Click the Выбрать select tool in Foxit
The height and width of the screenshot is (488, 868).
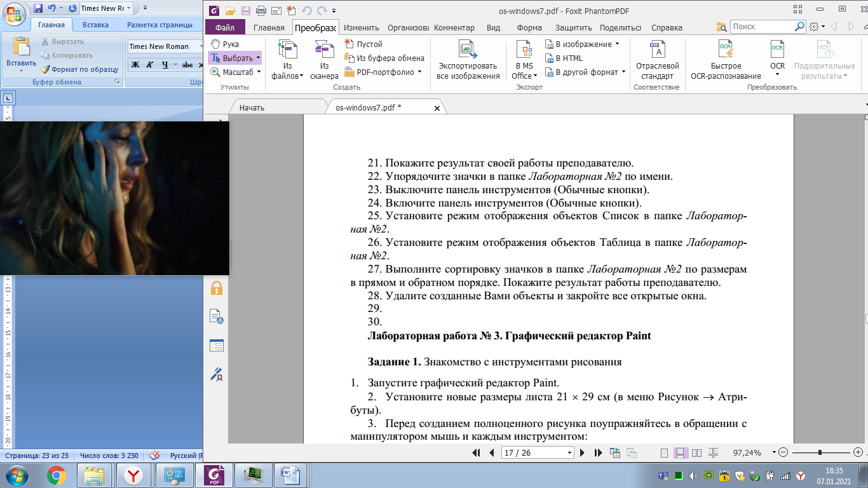(234, 58)
